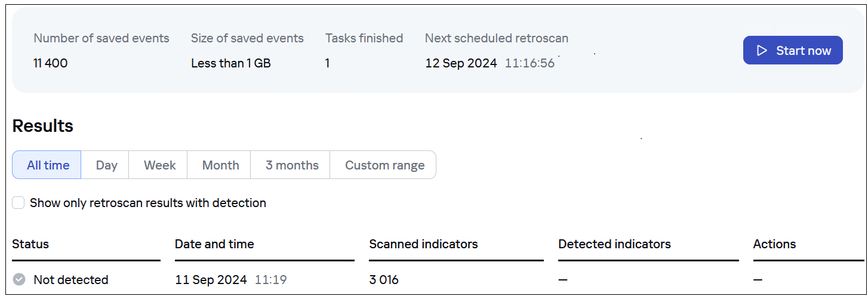Select the All time filter tab
The height and width of the screenshot is (296, 868).
[48, 165]
